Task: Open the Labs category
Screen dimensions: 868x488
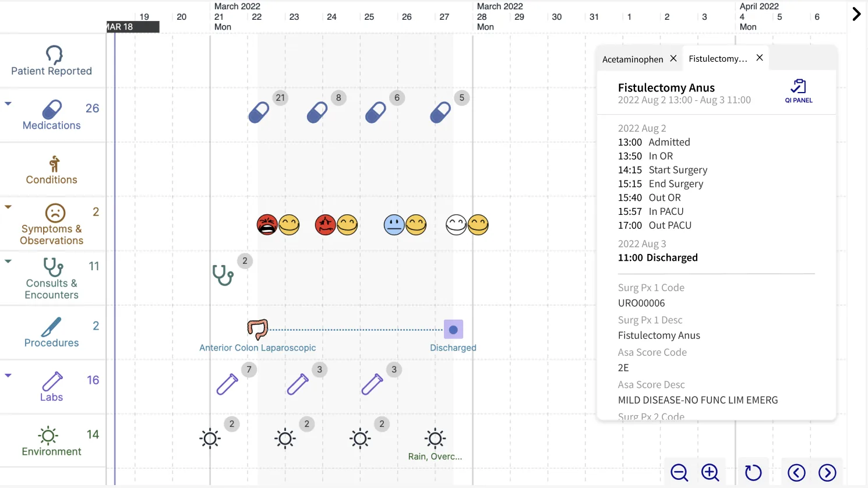Action: point(52,387)
